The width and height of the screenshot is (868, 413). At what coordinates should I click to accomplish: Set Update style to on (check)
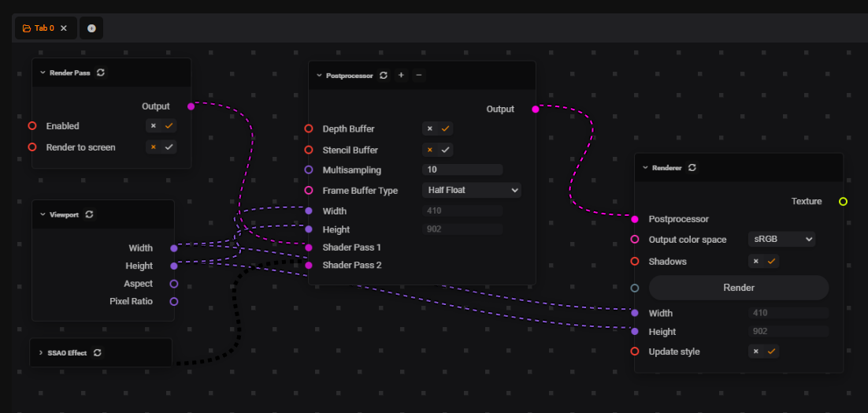[772, 351]
